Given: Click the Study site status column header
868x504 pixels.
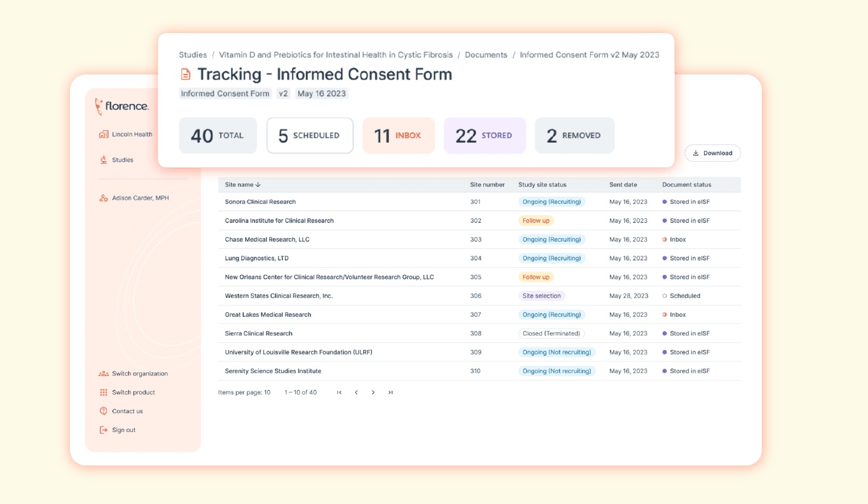Looking at the screenshot, I should coord(542,185).
